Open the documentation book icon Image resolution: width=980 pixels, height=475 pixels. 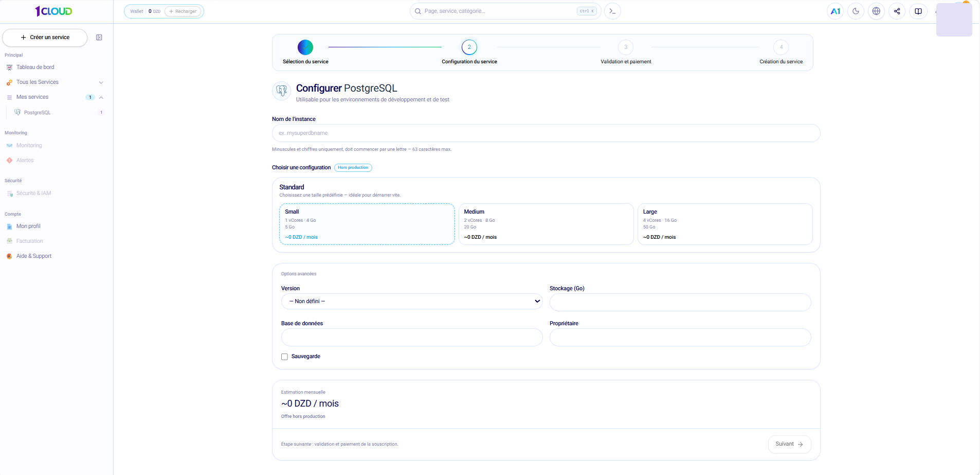pos(918,11)
